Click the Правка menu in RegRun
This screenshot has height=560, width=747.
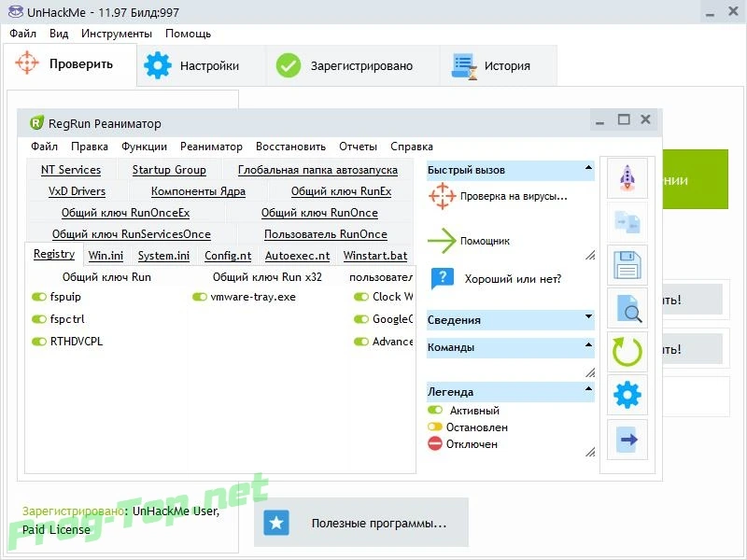click(90, 147)
